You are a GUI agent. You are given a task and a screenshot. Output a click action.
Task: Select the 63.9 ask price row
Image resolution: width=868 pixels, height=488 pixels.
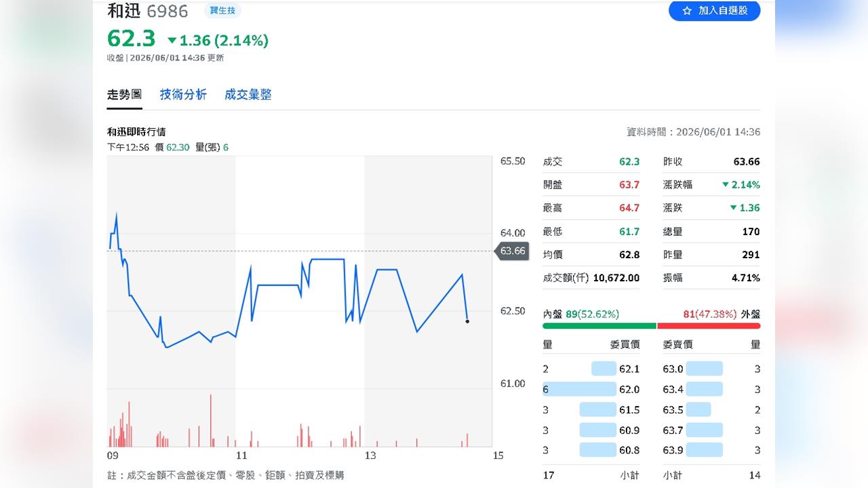click(711, 450)
